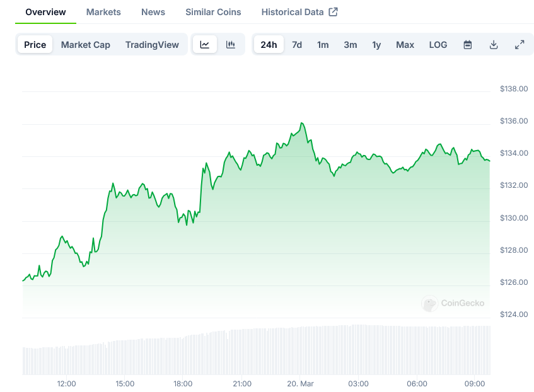This screenshot has height=392, width=534.
Task: Show Max time range
Action: (x=405, y=45)
